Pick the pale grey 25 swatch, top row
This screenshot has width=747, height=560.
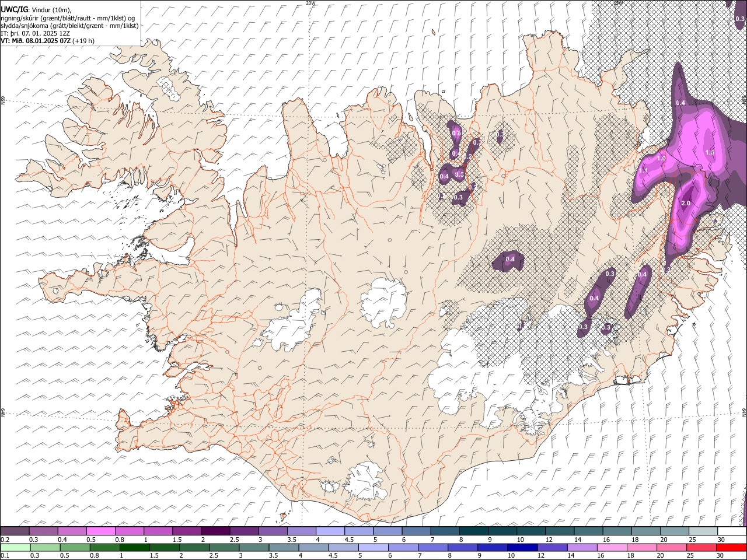(704, 531)
